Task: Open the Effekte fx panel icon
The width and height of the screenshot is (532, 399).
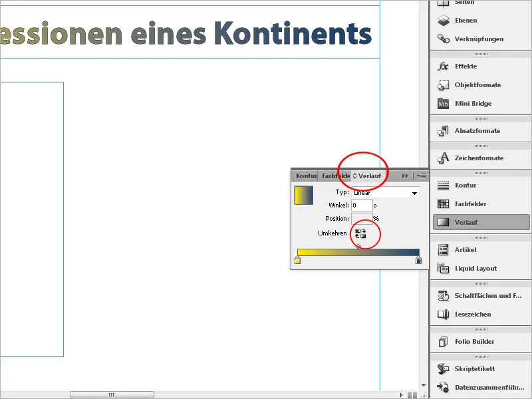Action: (443, 66)
